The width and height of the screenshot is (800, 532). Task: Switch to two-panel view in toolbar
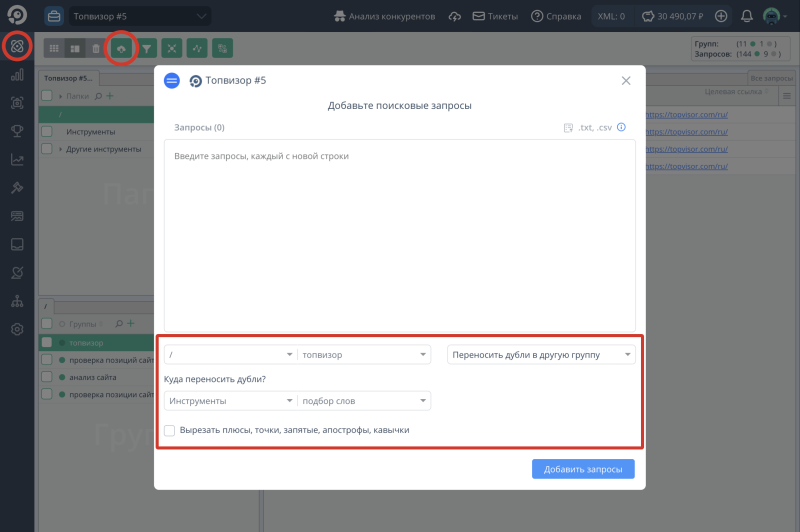click(75, 48)
